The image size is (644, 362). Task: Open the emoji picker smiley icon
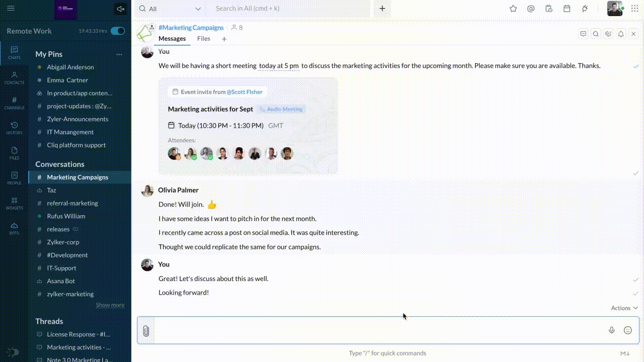pyautogui.click(x=627, y=330)
